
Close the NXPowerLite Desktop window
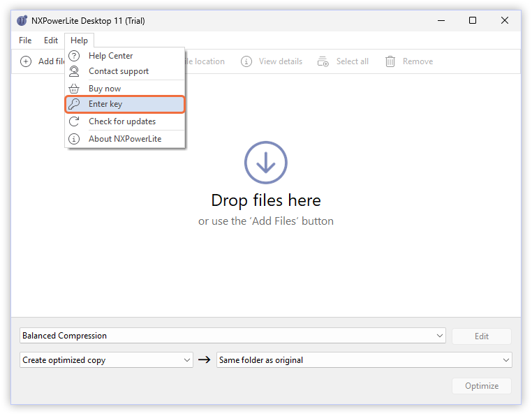point(505,20)
